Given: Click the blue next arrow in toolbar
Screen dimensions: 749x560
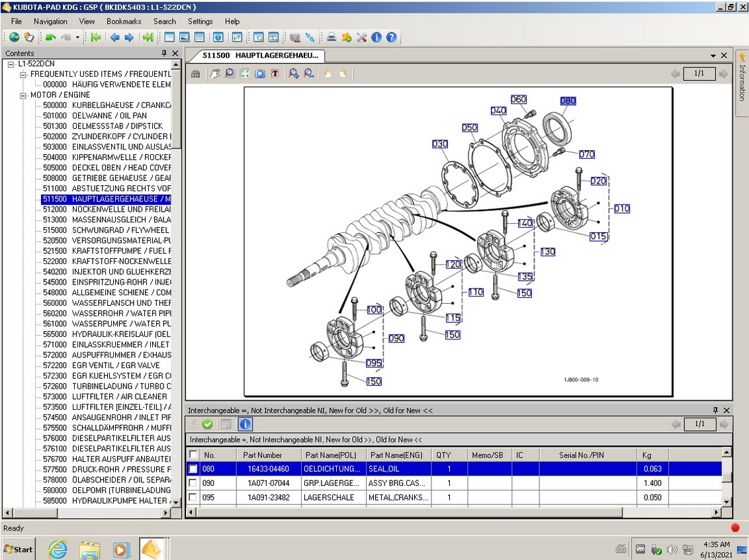Looking at the screenshot, I should (x=129, y=37).
